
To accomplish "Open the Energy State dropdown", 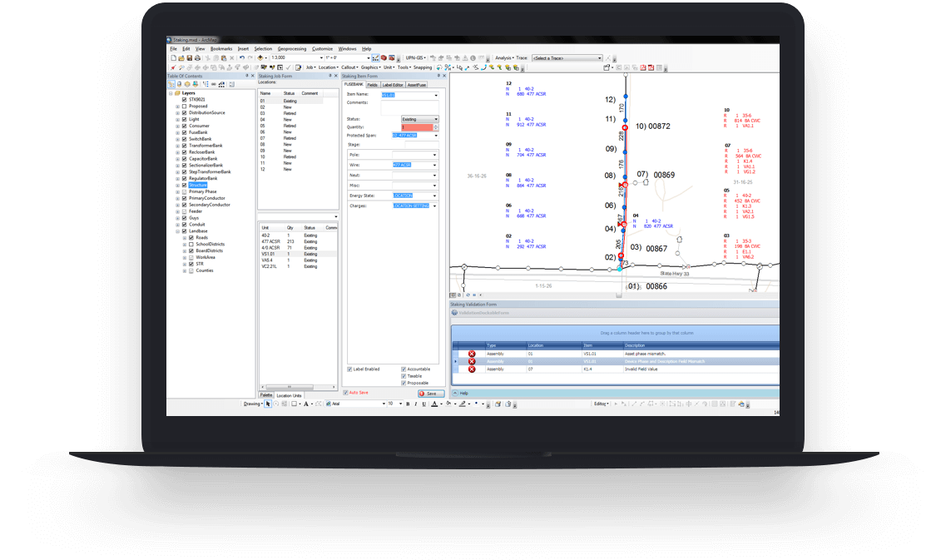I will pyautogui.click(x=434, y=196).
